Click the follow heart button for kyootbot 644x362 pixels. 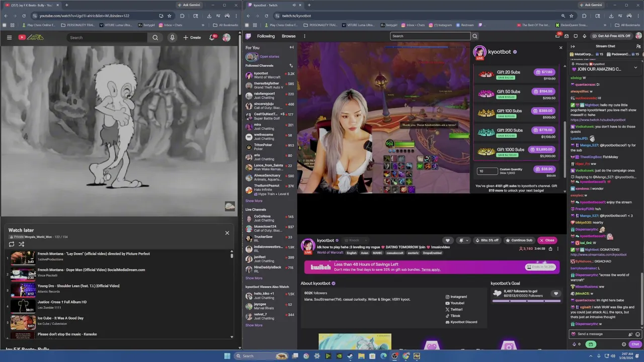[x=447, y=240]
